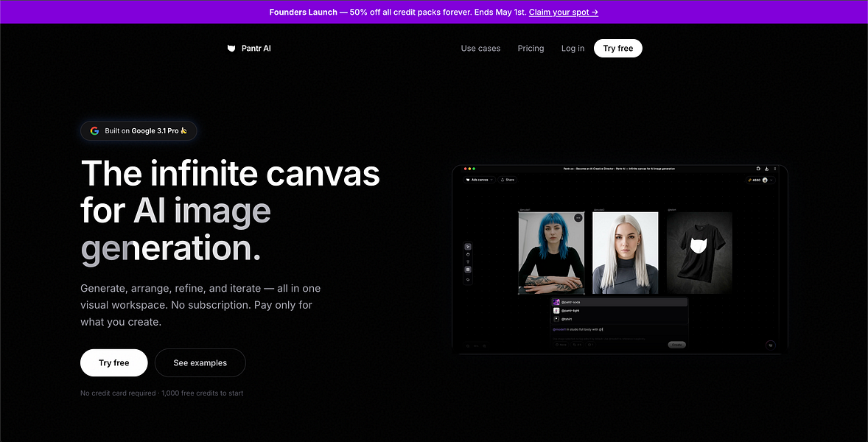Viewport: 868px width, 442px height.
Task: Click the Log in link
Action: [573, 48]
